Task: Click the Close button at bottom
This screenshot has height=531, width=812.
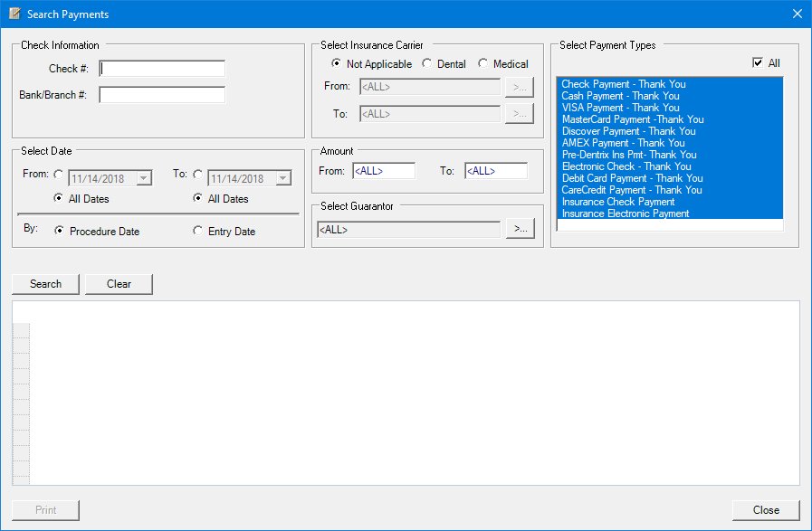Action: pos(766,510)
